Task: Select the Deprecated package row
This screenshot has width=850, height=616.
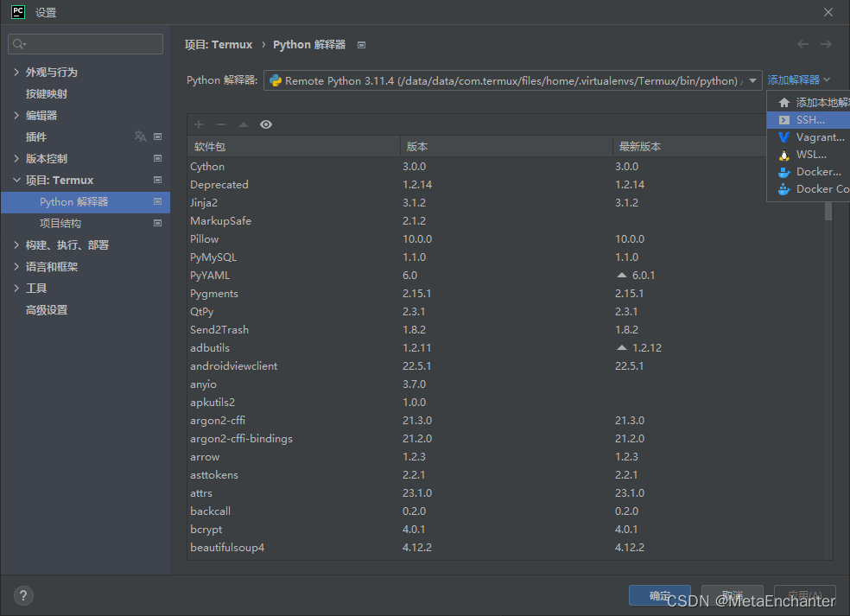Action: pyautogui.click(x=506, y=184)
